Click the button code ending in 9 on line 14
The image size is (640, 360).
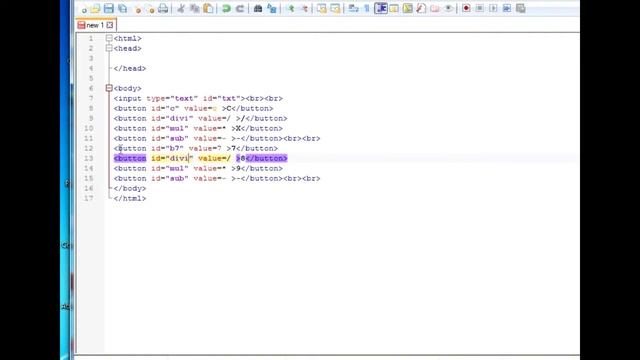coord(198,168)
